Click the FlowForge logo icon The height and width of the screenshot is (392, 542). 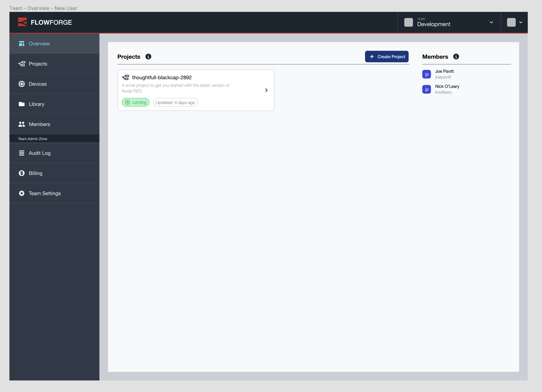22,22
